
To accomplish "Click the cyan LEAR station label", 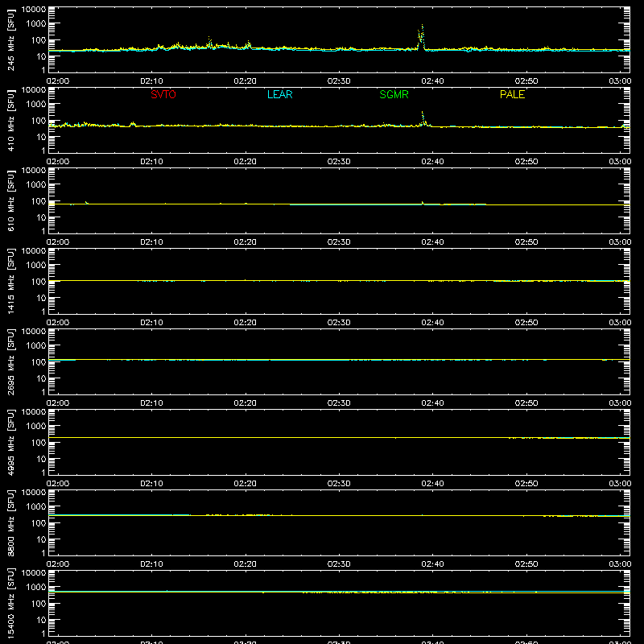I will 279,94.
